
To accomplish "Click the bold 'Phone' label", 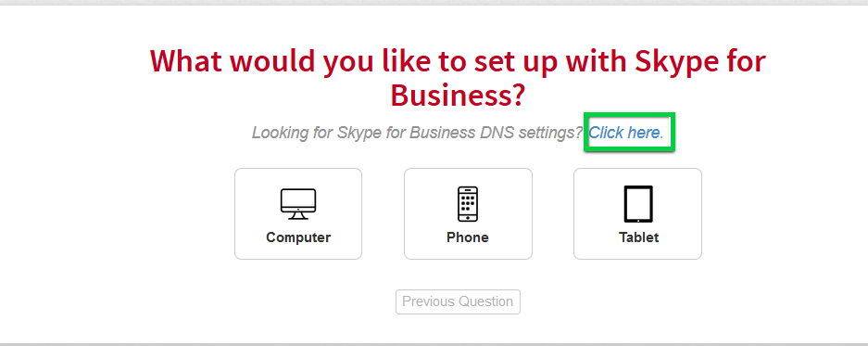I will (468, 237).
